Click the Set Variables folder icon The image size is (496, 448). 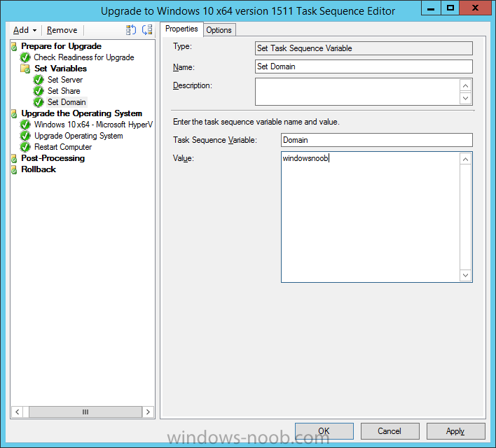(x=25, y=69)
